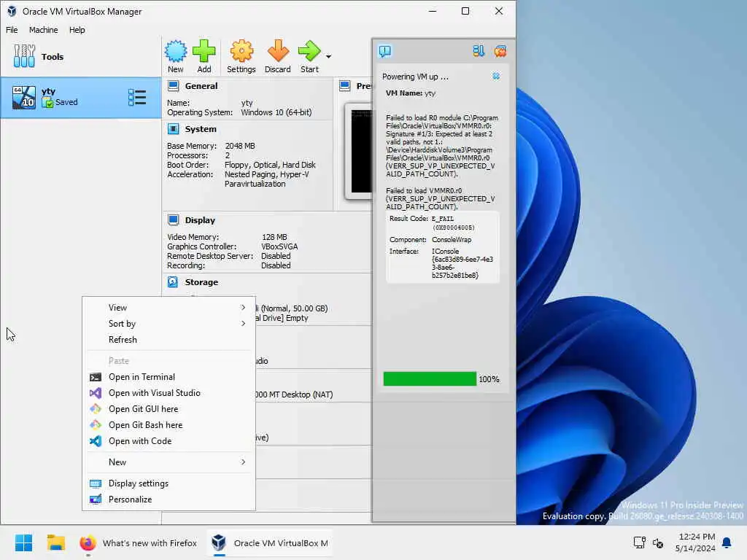
Task: Open the yty machine tools list menu icon
Action: click(x=137, y=98)
